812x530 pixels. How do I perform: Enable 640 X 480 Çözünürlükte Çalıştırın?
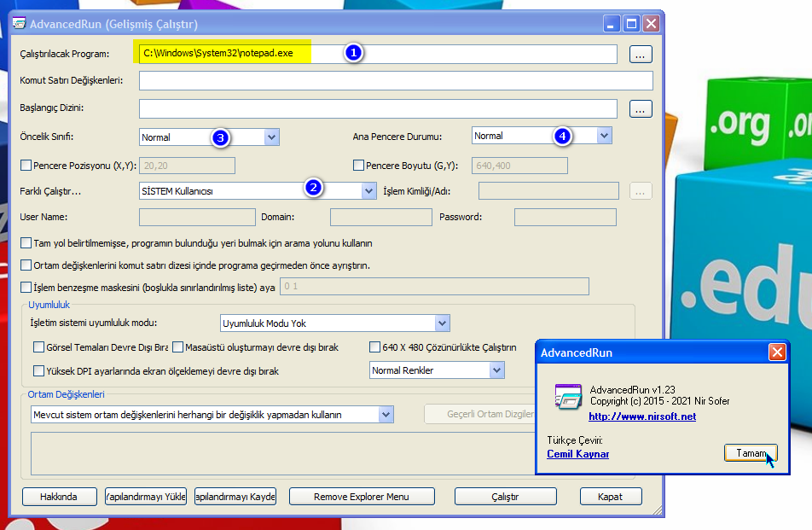pyautogui.click(x=375, y=347)
